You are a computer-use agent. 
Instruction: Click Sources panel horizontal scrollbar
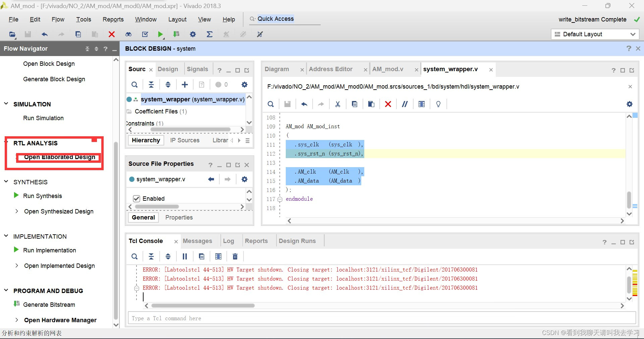tap(191, 130)
